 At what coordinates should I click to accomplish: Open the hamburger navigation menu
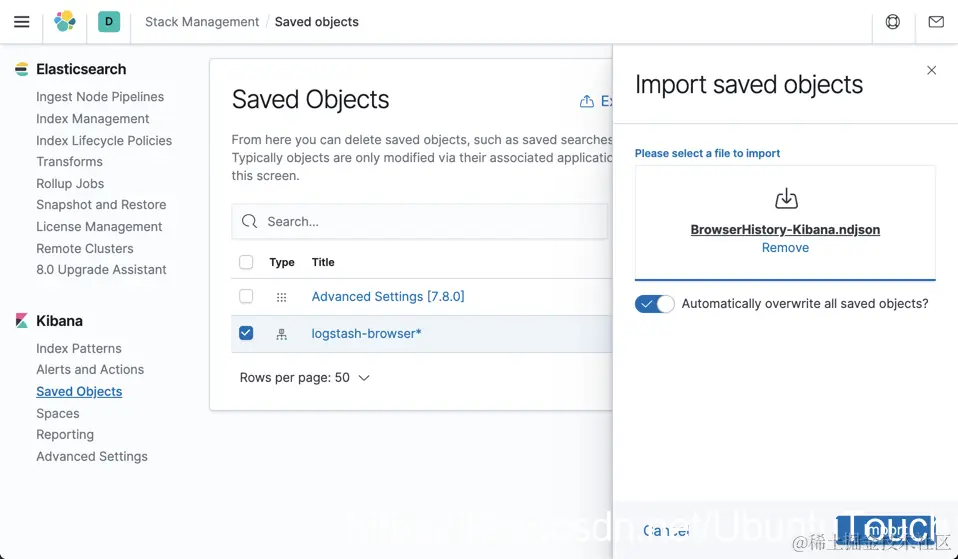(21, 22)
